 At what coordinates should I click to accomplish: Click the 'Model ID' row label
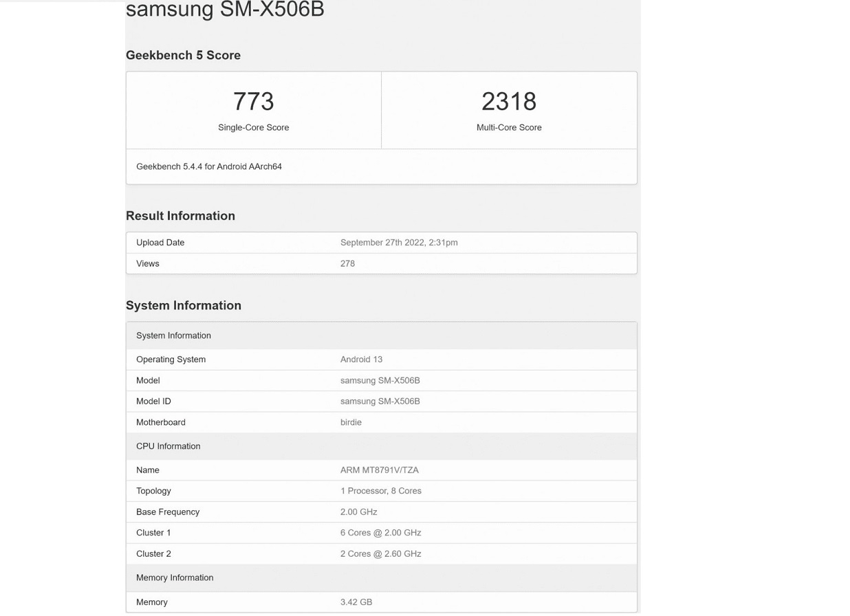click(x=153, y=401)
